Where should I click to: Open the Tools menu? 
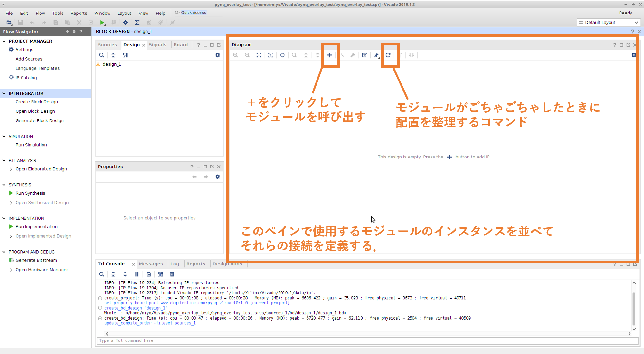click(x=58, y=13)
